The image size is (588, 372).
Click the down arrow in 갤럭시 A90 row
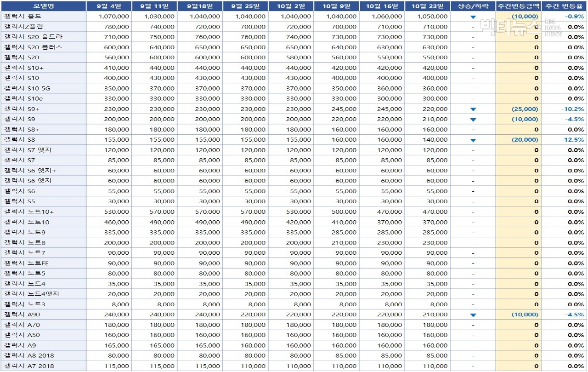point(473,315)
